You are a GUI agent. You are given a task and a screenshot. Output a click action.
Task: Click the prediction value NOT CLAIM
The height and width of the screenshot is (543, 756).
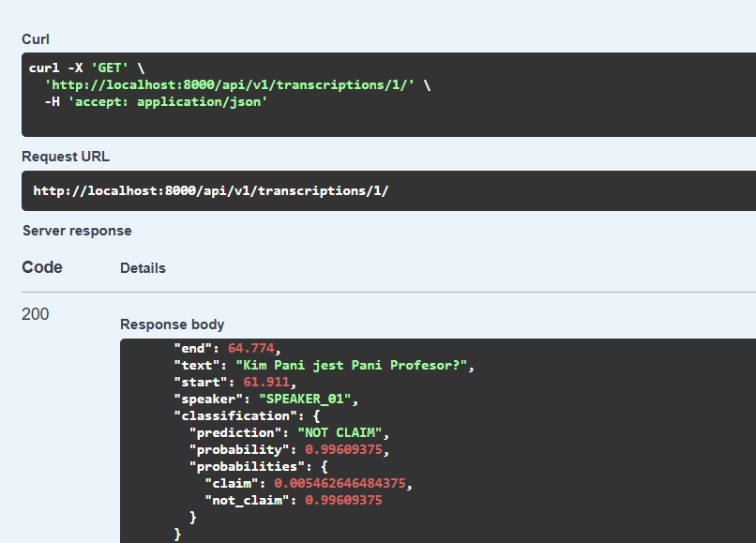[x=342, y=432]
